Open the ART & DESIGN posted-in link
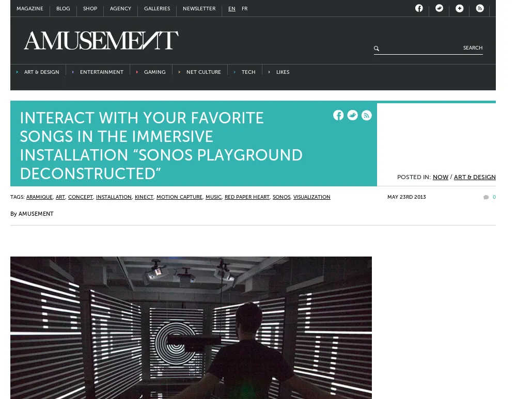This screenshot has height=399, width=532. [475, 177]
